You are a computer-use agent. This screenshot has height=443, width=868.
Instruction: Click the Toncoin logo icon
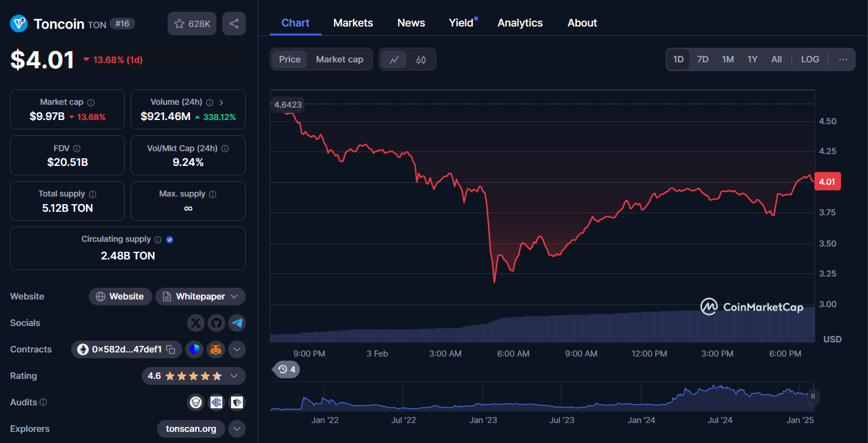18,23
